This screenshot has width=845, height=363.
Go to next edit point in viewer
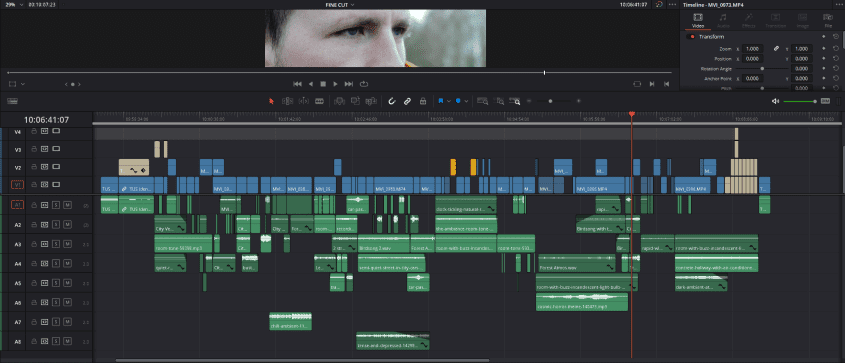(652, 84)
